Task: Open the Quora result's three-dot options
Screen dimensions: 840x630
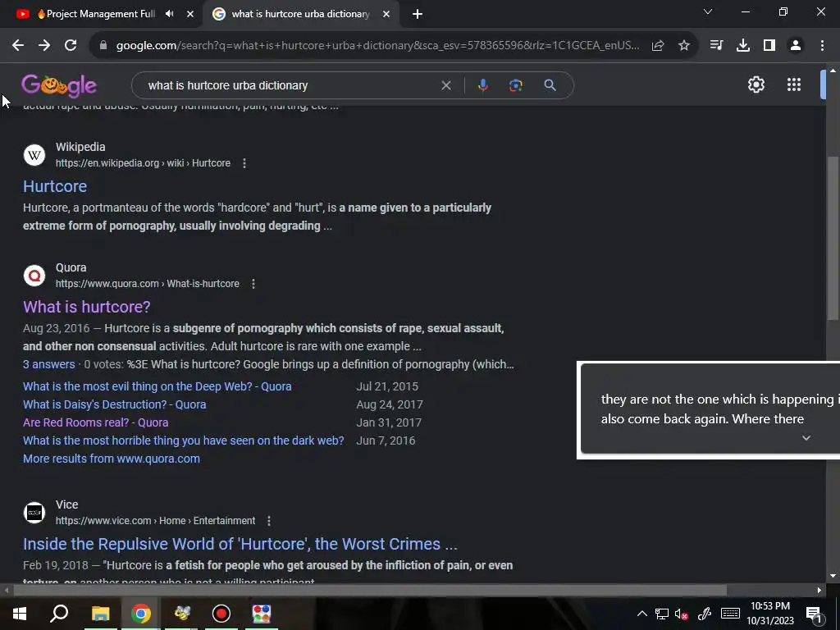Action: click(x=253, y=283)
